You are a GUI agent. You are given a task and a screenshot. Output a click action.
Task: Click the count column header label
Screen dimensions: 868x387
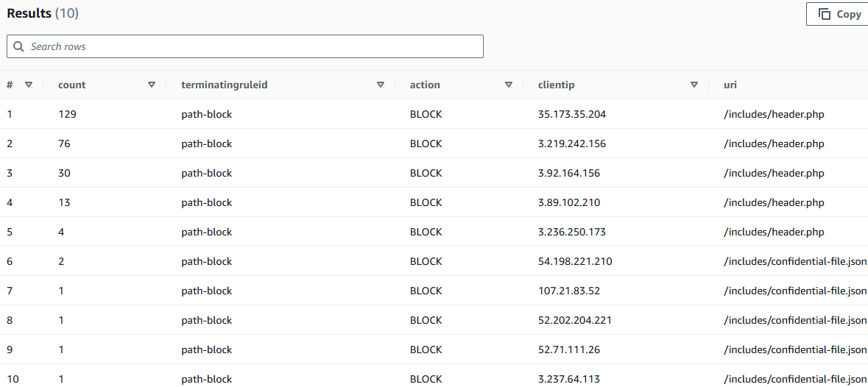point(72,85)
